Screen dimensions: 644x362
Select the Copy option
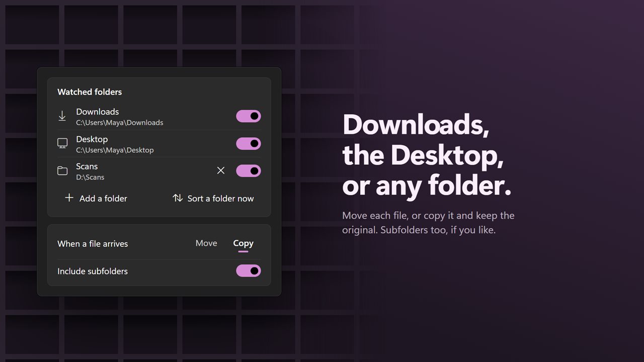point(243,243)
